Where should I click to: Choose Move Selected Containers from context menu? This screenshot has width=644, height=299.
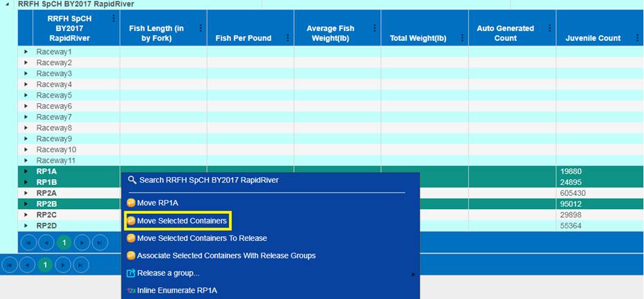[x=181, y=221]
